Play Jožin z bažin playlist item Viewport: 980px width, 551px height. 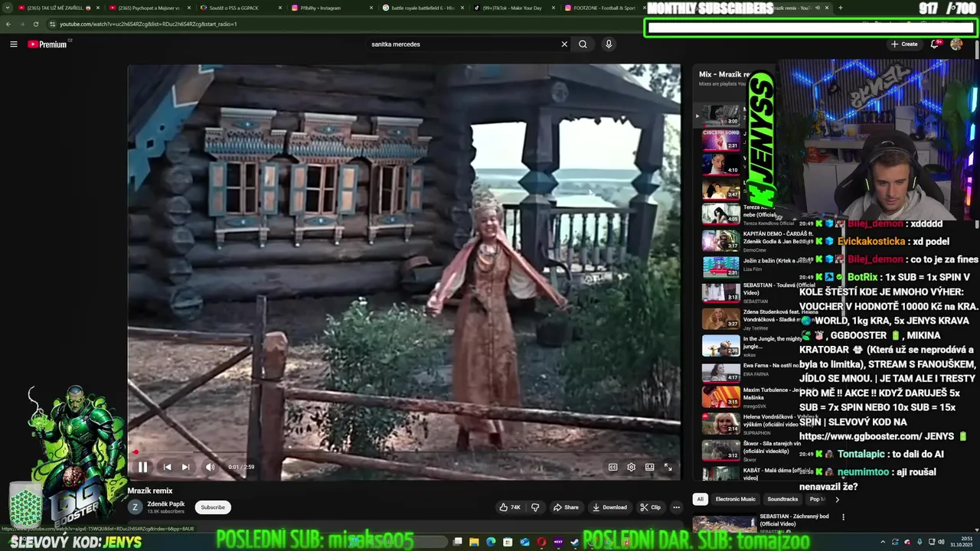(x=758, y=266)
